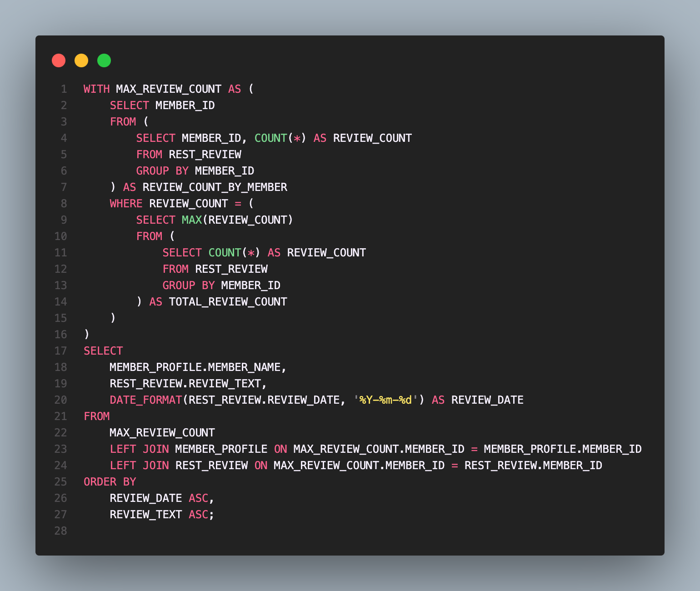Viewport: 700px width, 591px height.
Task: Click line number 28 in gutter
Action: pyautogui.click(x=60, y=531)
